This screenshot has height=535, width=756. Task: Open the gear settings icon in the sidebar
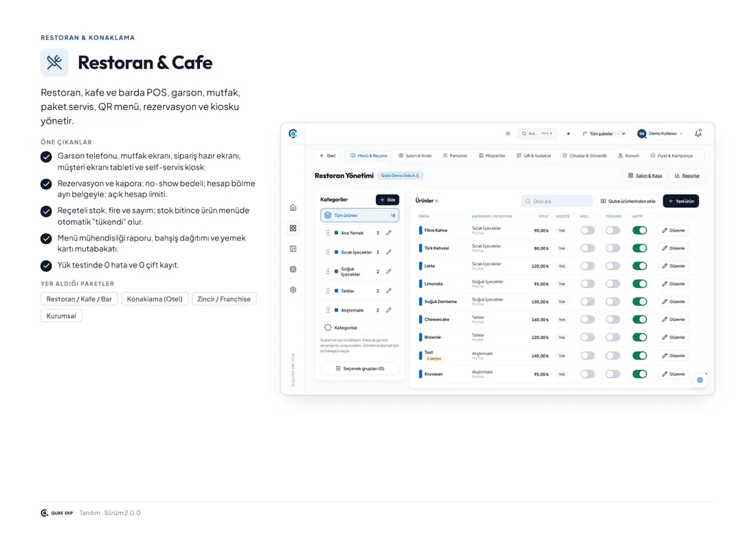point(293,290)
